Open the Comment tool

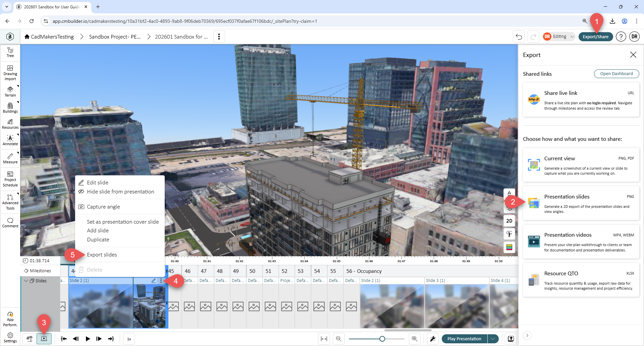[x=10, y=223]
